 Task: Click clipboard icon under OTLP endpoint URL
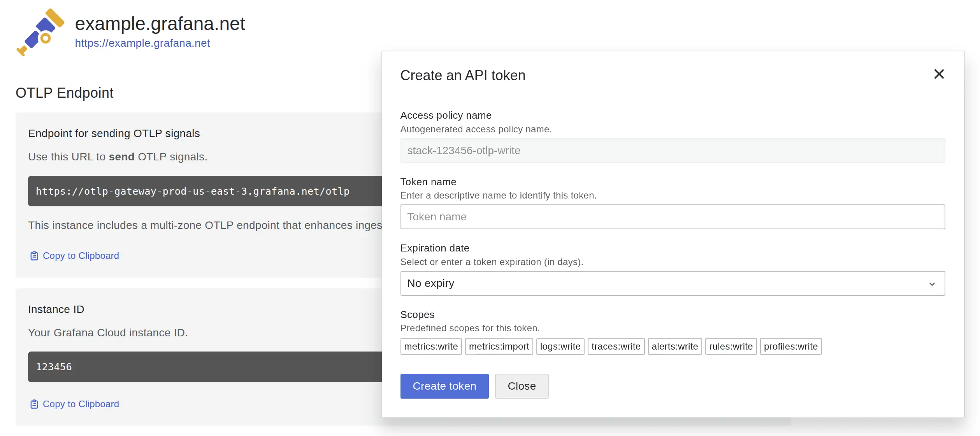(34, 256)
